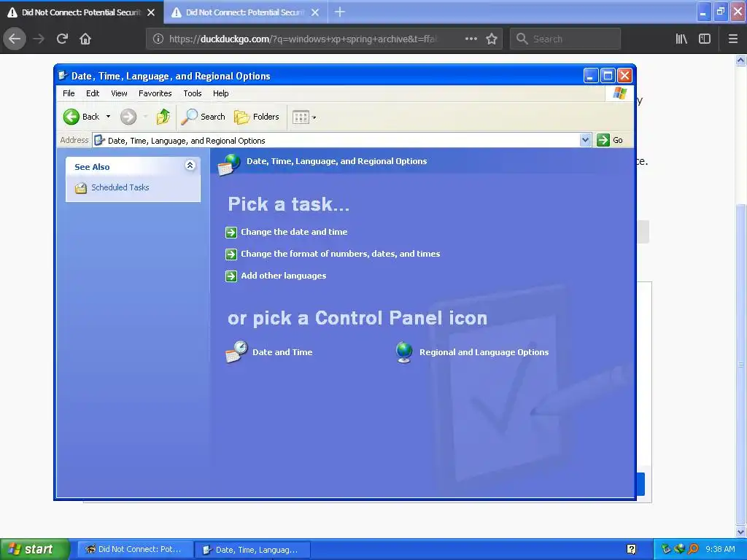
Task: Click the 9:38 AM clock
Action: [x=720, y=549]
